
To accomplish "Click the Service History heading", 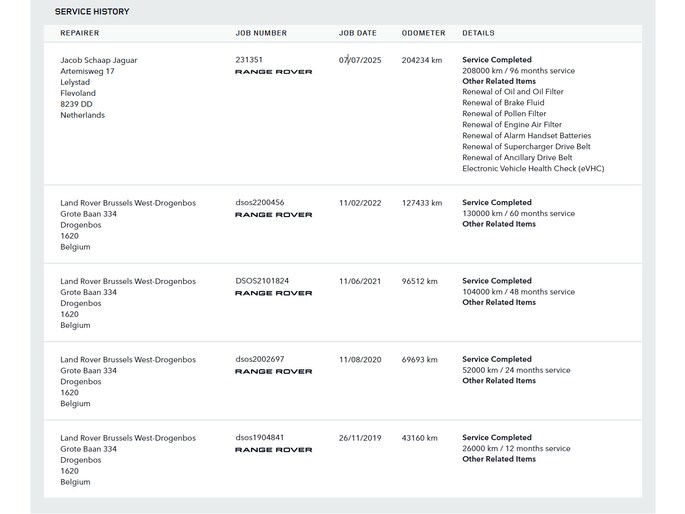I will tap(92, 11).
